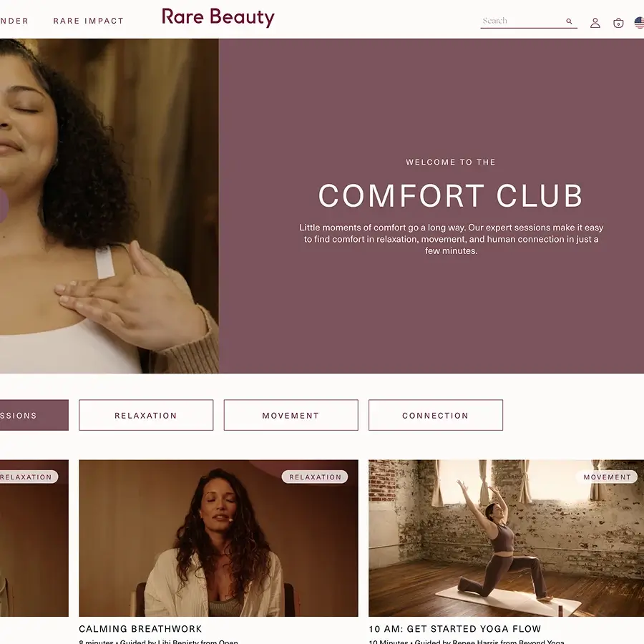This screenshot has height=644, width=644.
Task: Click inside the Search input field
Action: coord(522,21)
